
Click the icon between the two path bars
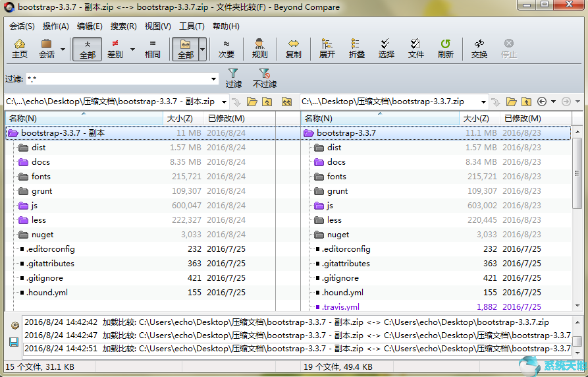(x=287, y=101)
